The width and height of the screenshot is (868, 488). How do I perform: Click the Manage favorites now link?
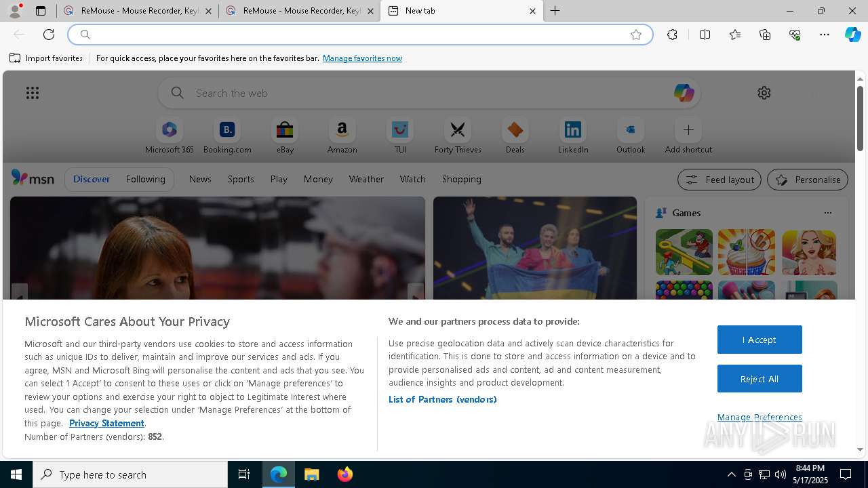coord(362,58)
